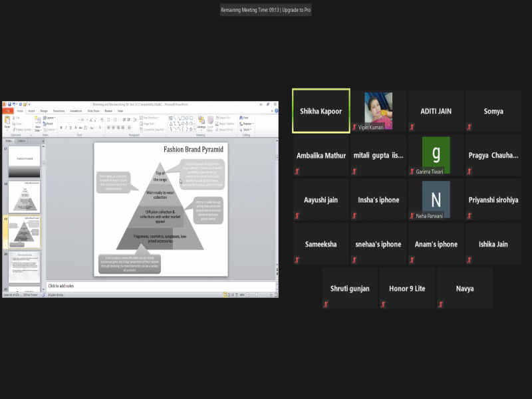Switch to the Insert ribbon tab

click(x=31, y=111)
